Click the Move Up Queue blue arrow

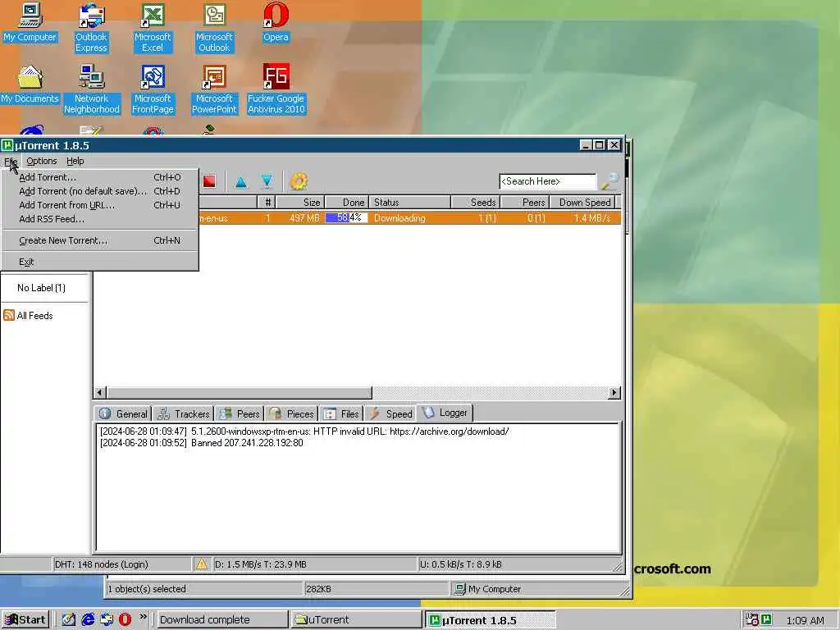click(241, 182)
